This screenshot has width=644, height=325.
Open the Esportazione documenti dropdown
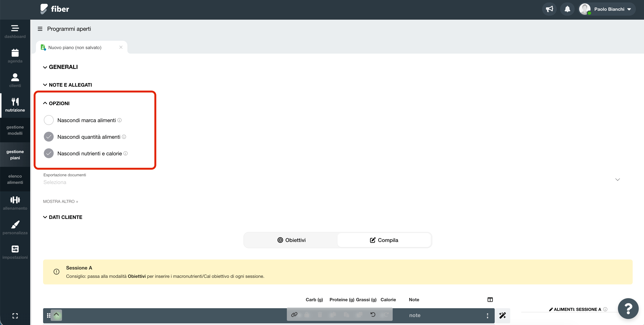pyautogui.click(x=332, y=179)
